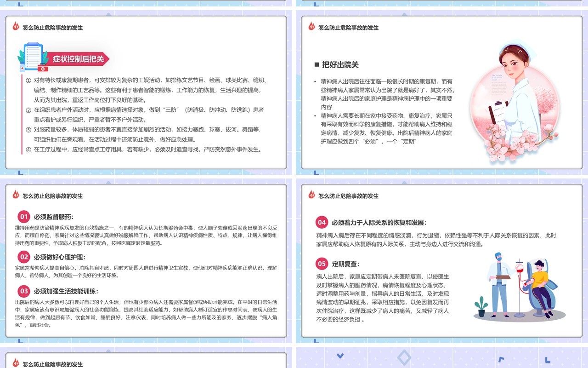Viewport: 588px width, 368px height.
Task: Click the bullet starting 精神病人出院后往往面临
Action: (x=387, y=94)
